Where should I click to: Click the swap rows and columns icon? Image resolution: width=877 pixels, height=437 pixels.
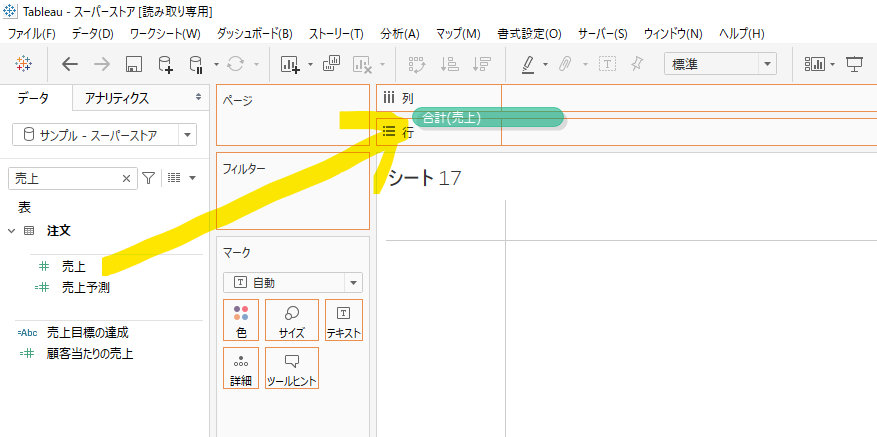click(x=417, y=64)
